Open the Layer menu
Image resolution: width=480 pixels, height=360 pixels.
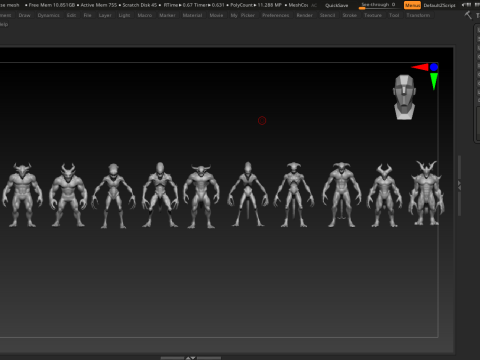(x=105, y=15)
